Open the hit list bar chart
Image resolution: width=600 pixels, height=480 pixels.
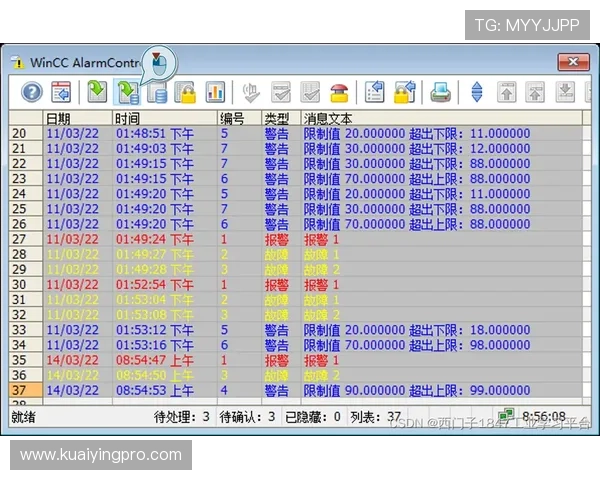[x=215, y=92]
